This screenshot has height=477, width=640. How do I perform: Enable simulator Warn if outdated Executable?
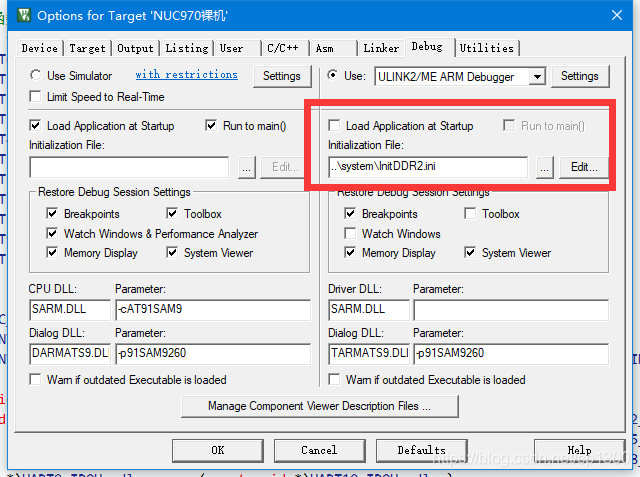[36, 379]
